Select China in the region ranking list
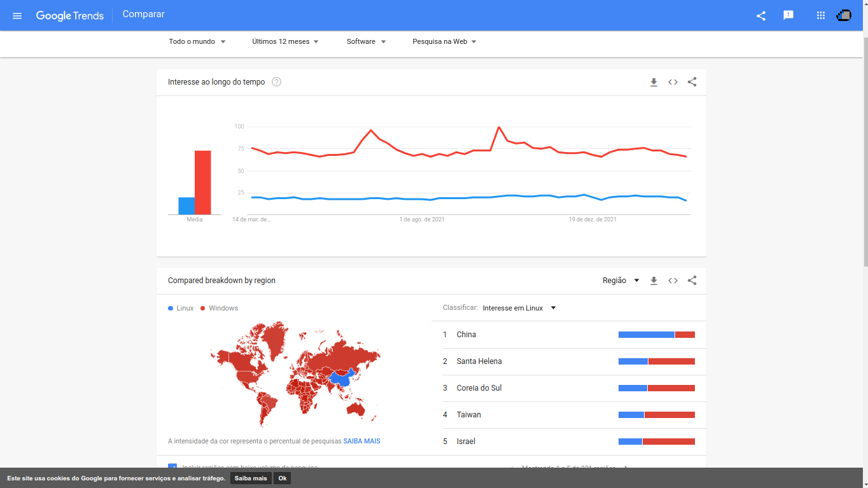 point(466,335)
